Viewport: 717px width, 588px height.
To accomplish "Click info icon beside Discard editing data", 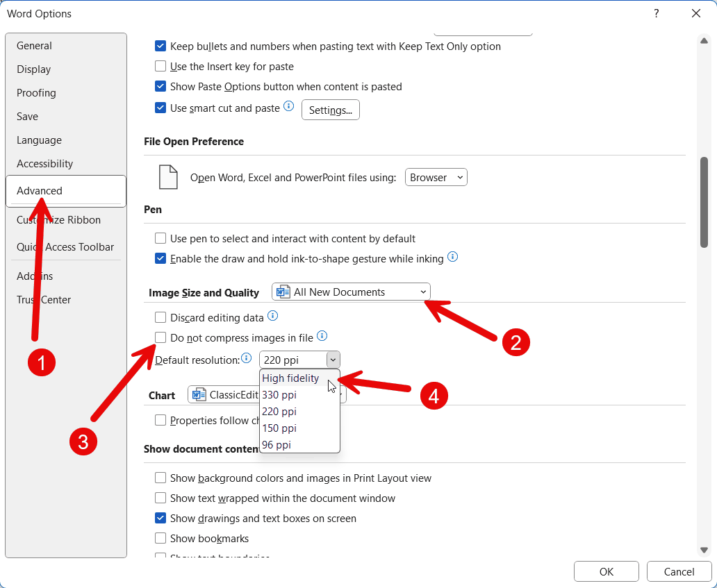I will tap(272, 315).
